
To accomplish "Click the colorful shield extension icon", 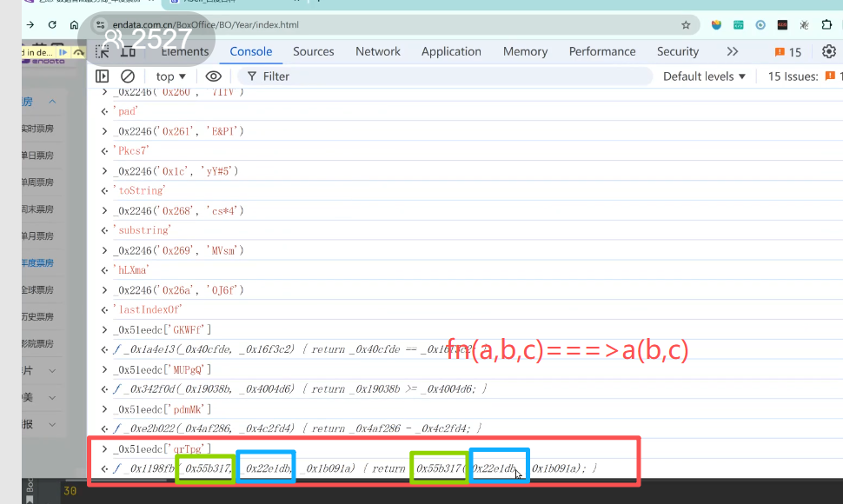I will [x=716, y=24].
